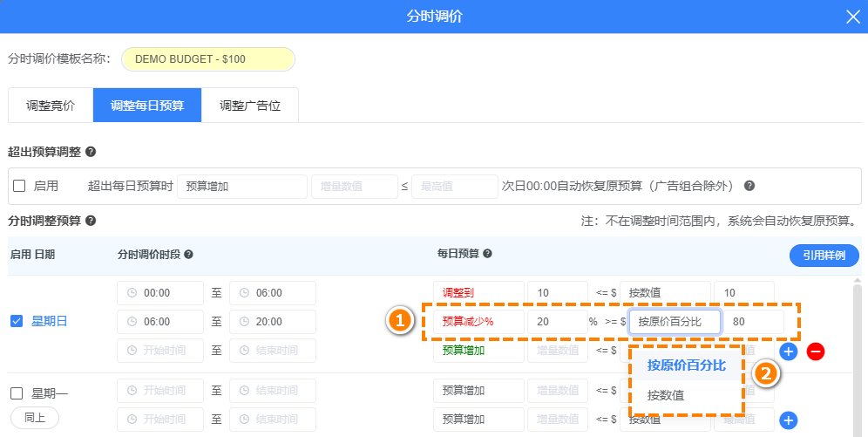
Task: Enable the 超出预算调整 启用 checkbox
Action: [x=19, y=186]
